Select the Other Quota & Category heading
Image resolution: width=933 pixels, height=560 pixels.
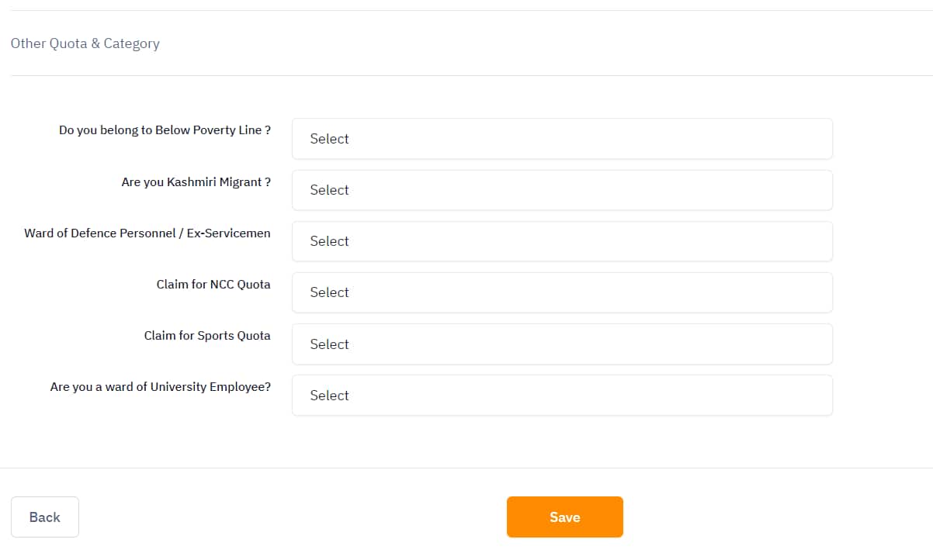[85, 43]
